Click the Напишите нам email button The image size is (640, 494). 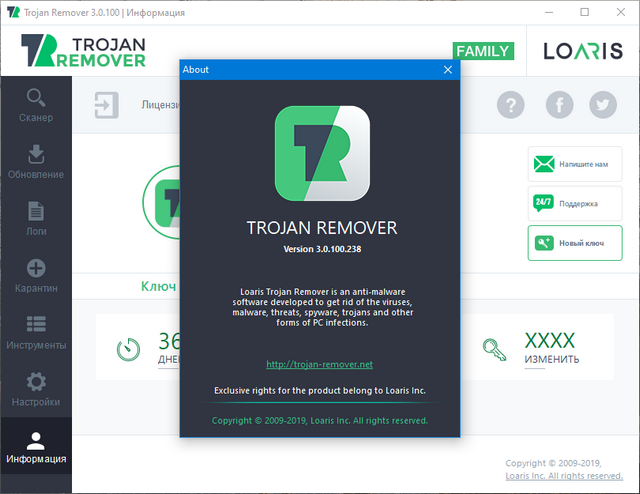coord(575,164)
